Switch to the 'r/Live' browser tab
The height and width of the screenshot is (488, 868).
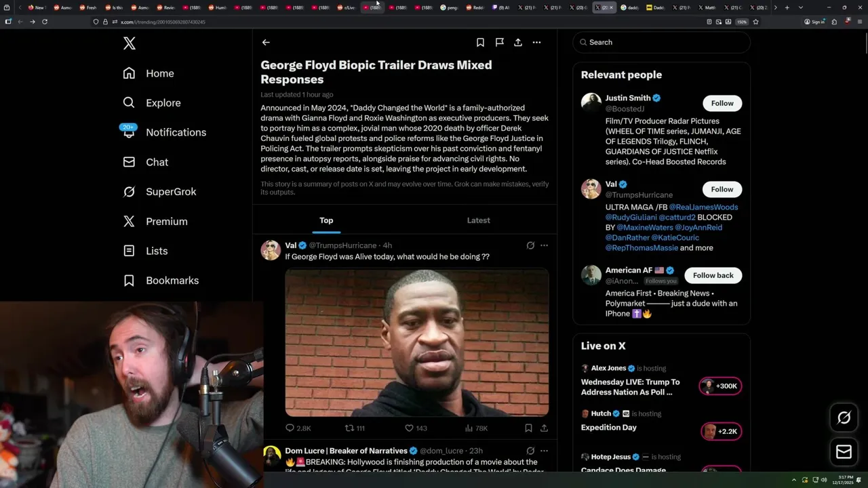point(346,7)
